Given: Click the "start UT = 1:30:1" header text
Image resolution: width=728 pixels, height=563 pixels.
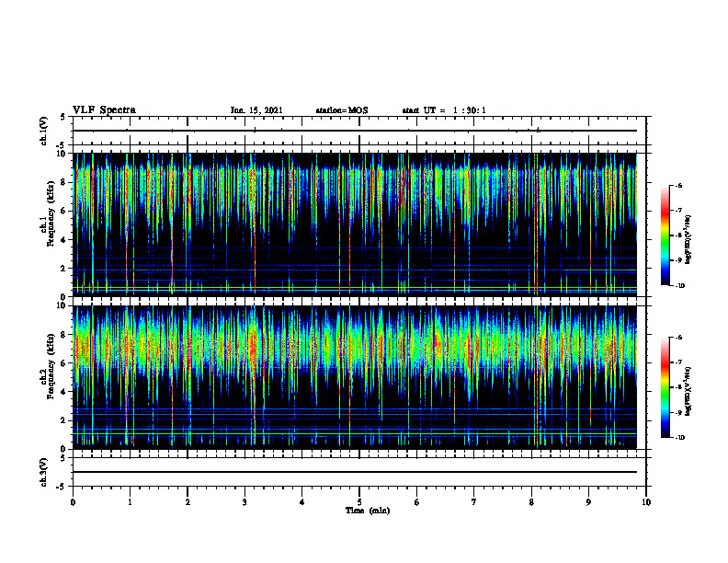Looking at the screenshot, I should pos(444,110).
